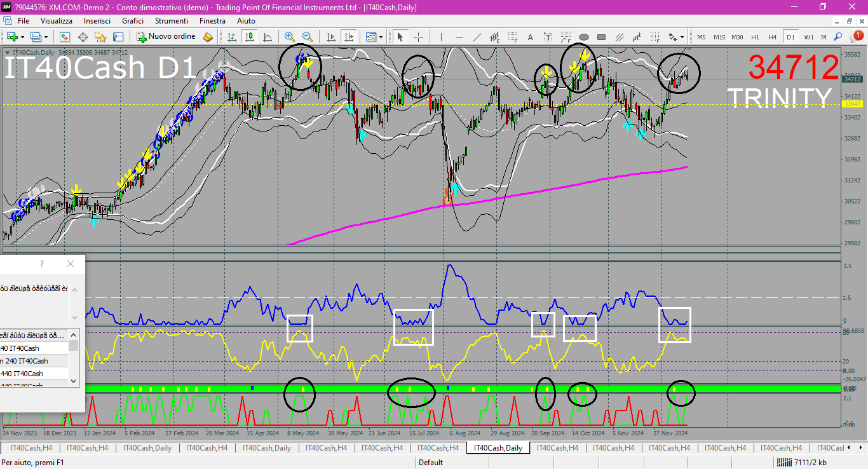Screen dimensions: 868x469
Task: Select the Fibonacci Retracement tool
Action: point(513,37)
